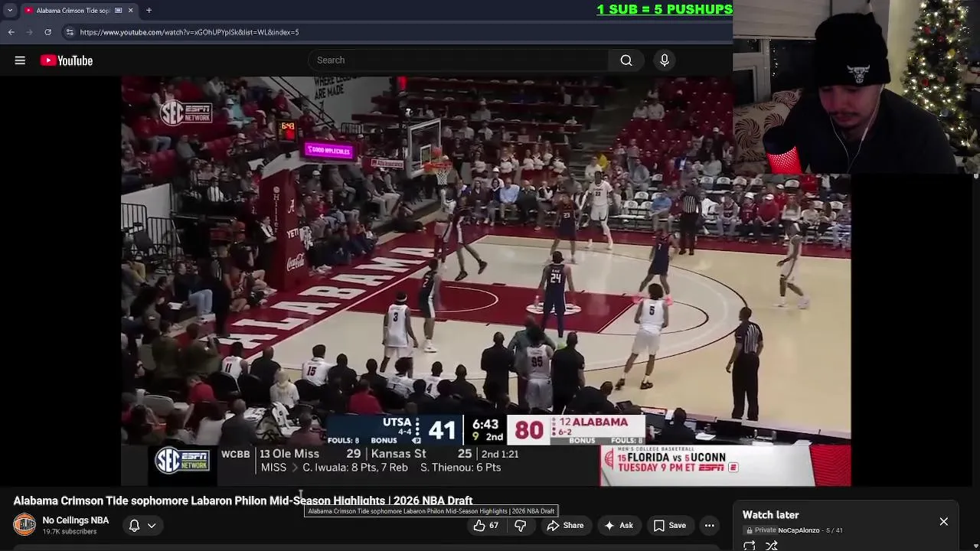Viewport: 980px width, 551px height.
Task: Open the Watch later playlist title
Action: click(770, 515)
